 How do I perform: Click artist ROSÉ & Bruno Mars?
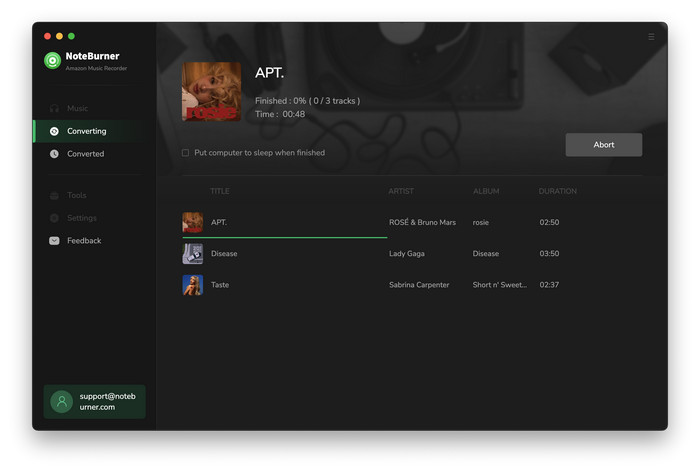(x=422, y=222)
